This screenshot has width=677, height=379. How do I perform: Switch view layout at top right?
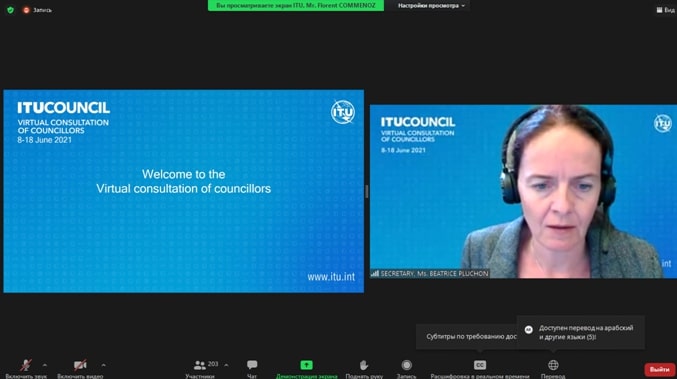pyautogui.click(x=665, y=10)
